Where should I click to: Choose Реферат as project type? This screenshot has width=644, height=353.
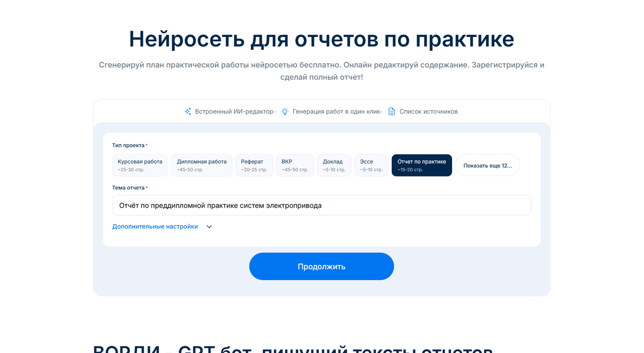[x=254, y=165]
